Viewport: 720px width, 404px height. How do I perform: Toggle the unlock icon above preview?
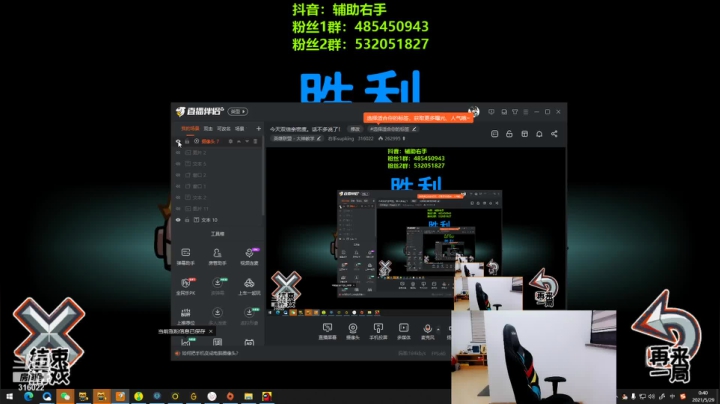[x=509, y=134]
